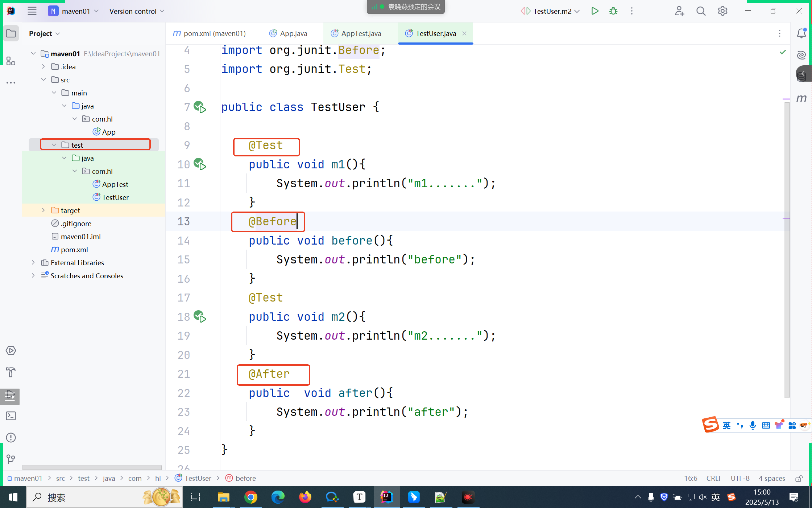Screen dimensions: 812x508
Task: Click the Search Everywhere magnifier icon
Action: (x=701, y=11)
